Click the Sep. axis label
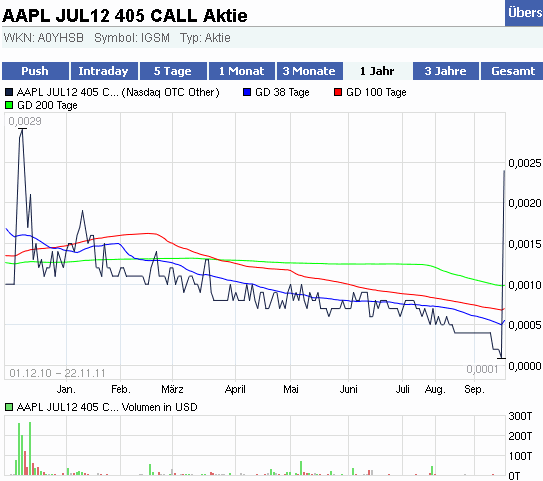Screen dimensions: 543x481 click(474, 389)
